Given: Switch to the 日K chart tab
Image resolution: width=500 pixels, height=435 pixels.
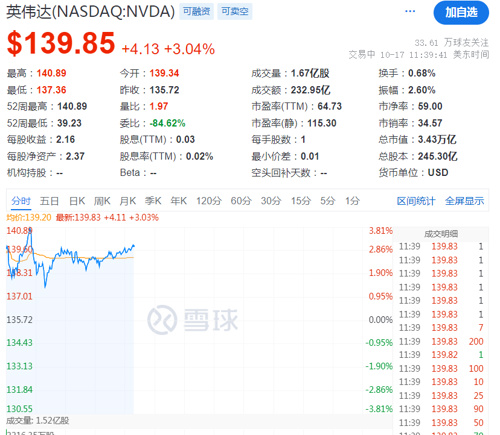Looking at the screenshot, I should pos(77,201).
